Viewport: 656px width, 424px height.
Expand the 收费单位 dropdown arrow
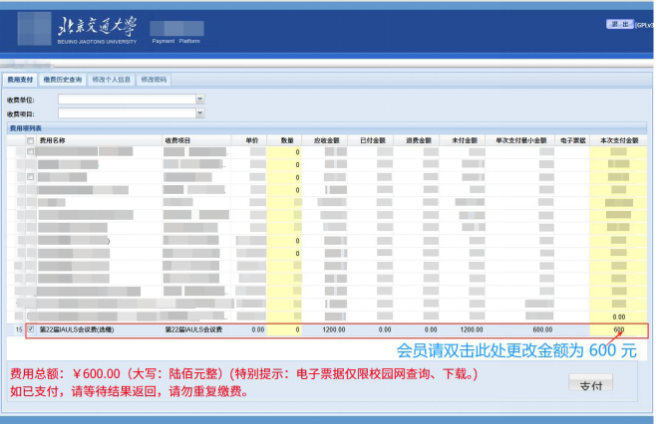pyautogui.click(x=200, y=99)
